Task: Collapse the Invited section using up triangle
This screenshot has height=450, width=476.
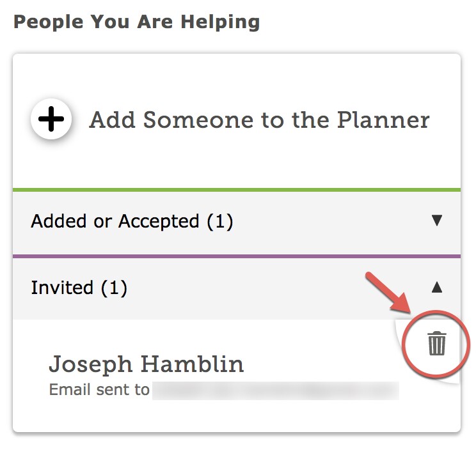Action: (x=437, y=287)
